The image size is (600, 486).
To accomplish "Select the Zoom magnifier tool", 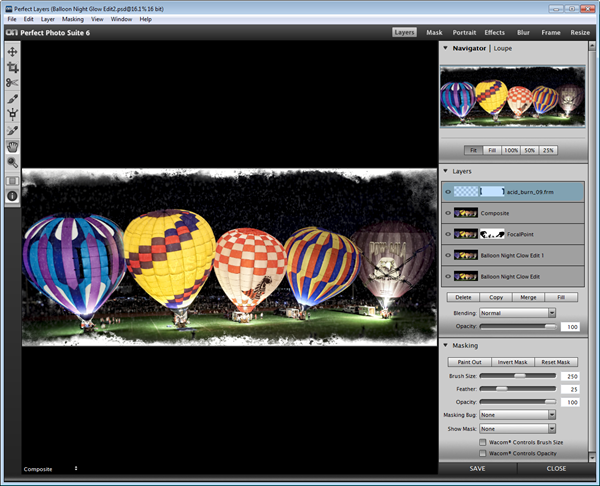I will [x=12, y=162].
